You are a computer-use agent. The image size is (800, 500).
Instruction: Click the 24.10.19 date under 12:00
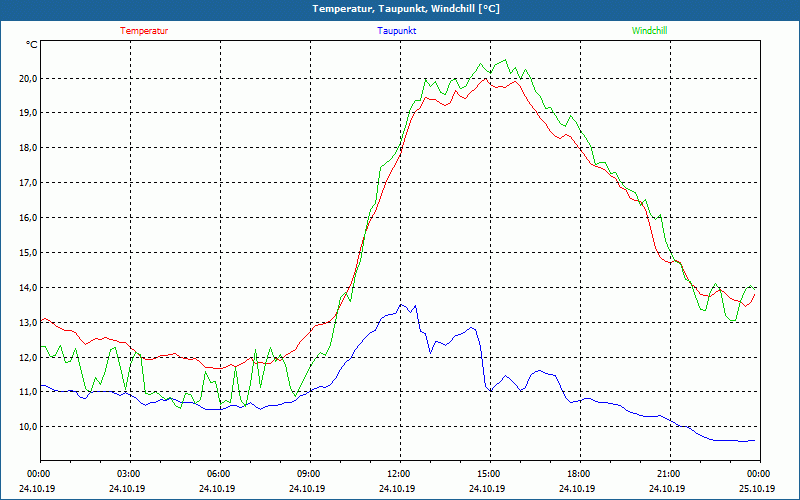[x=397, y=488]
